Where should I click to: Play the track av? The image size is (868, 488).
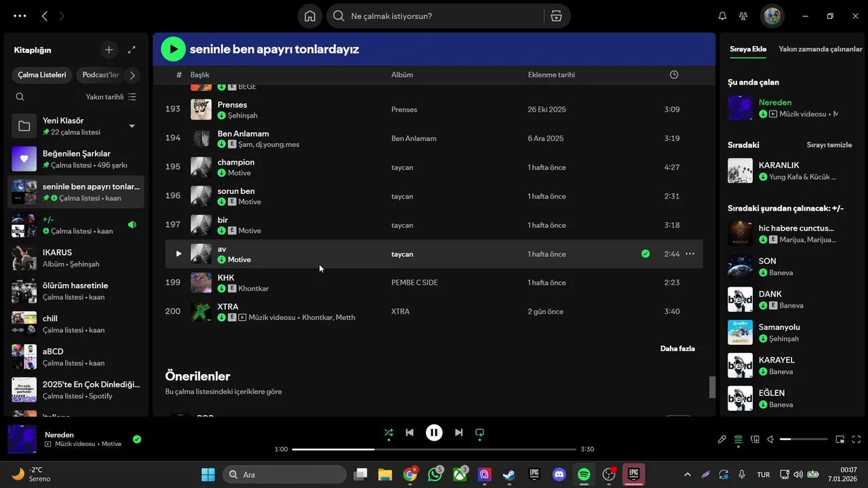178,253
